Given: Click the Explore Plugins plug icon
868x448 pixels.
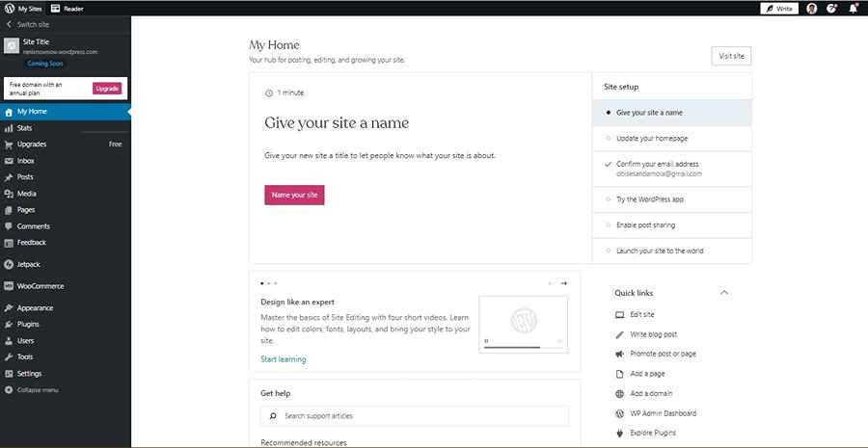Looking at the screenshot, I should [x=619, y=434].
